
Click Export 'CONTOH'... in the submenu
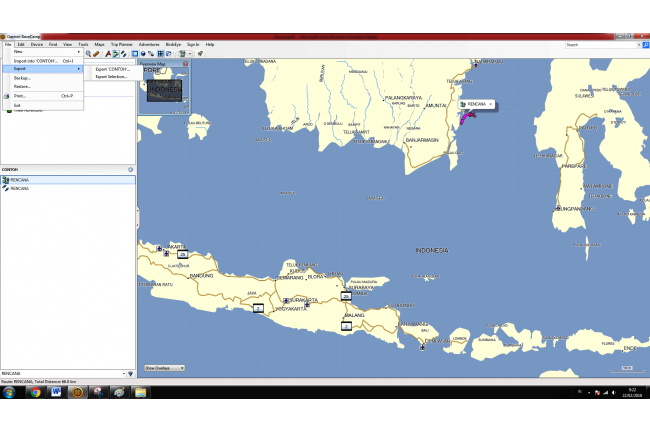(110, 69)
